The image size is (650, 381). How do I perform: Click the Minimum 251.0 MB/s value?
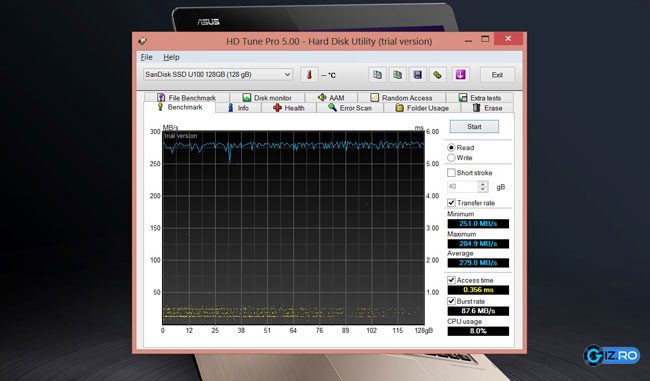[x=478, y=223]
